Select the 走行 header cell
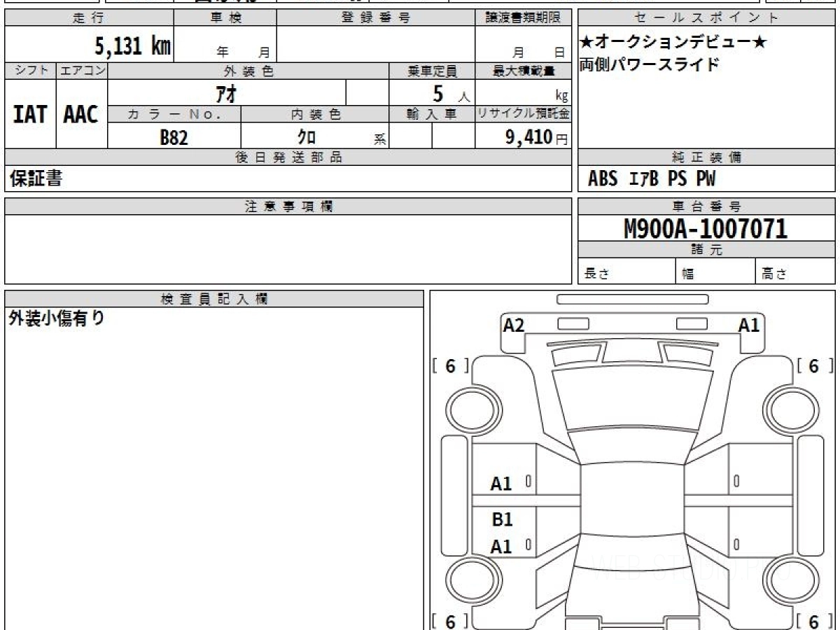This screenshot has width=840, height=630. [89, 18]
